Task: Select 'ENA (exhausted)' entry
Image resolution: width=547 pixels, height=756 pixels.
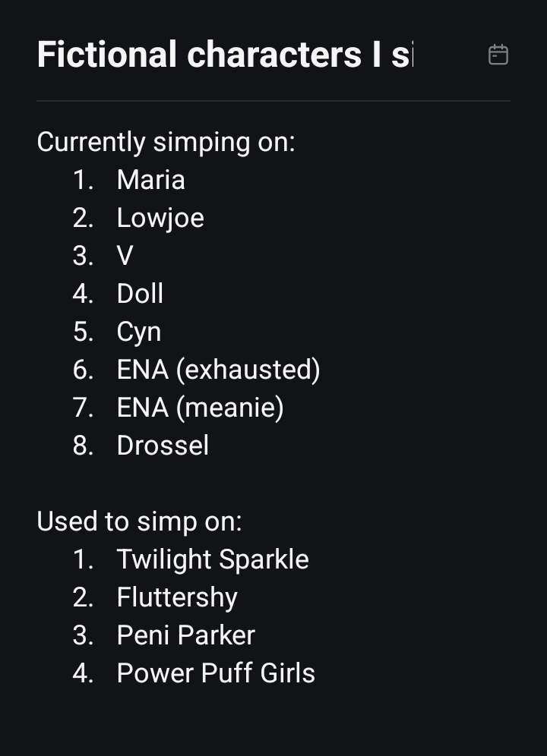Action: click(218, 370)
